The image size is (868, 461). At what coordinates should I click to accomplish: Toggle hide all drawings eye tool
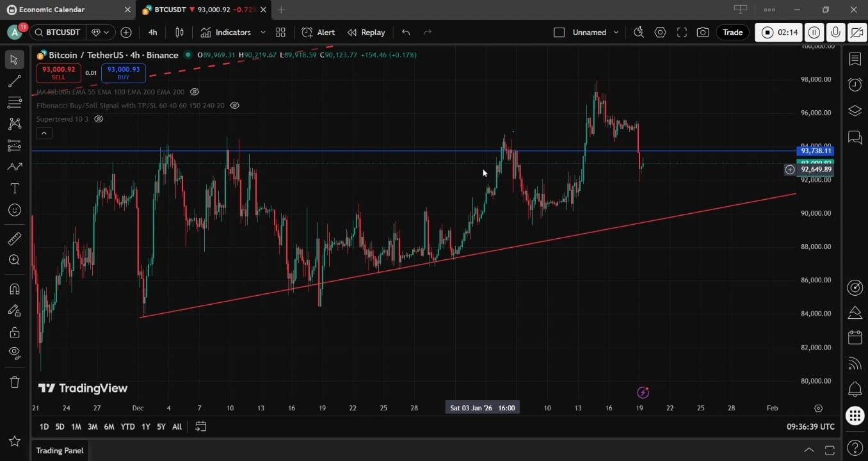click(x=14, y=353)
